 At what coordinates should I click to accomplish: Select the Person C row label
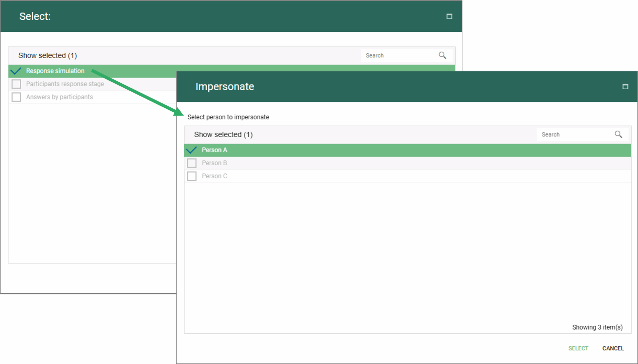pos(215,176)
